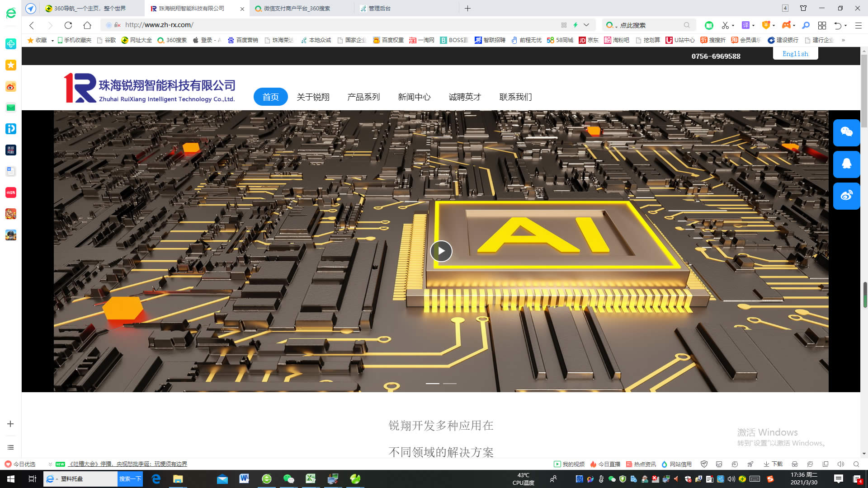Click the Weibo floating contact icon
The width and height of the screenshot is (868, 488).
click(846, 196)
